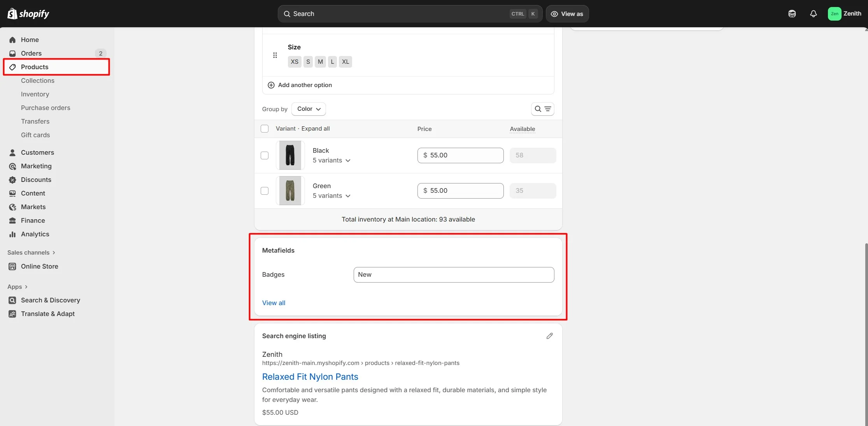Click the plus icon for Add another option
Viewport: 868px width, 426px height.
271,85
